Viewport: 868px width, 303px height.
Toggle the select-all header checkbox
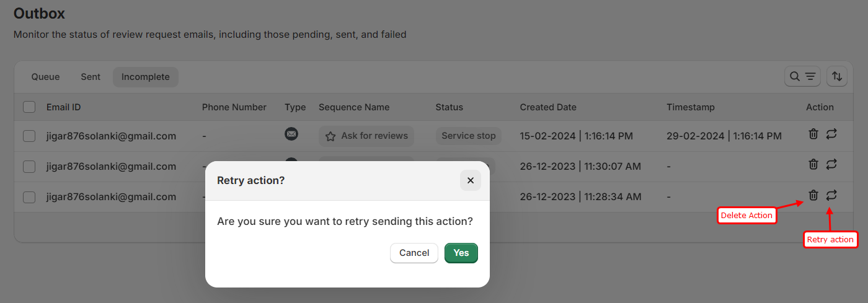pyautogui.click(x=29, y=107)
